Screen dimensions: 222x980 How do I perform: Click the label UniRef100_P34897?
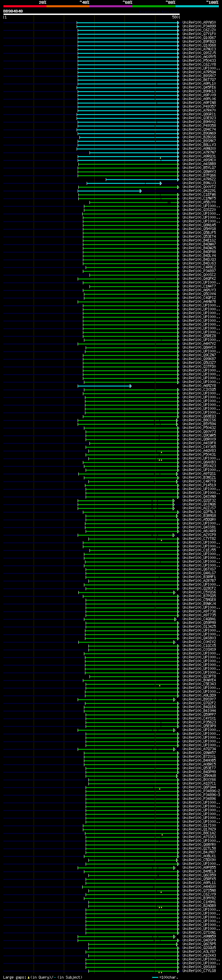coord(199,271)
